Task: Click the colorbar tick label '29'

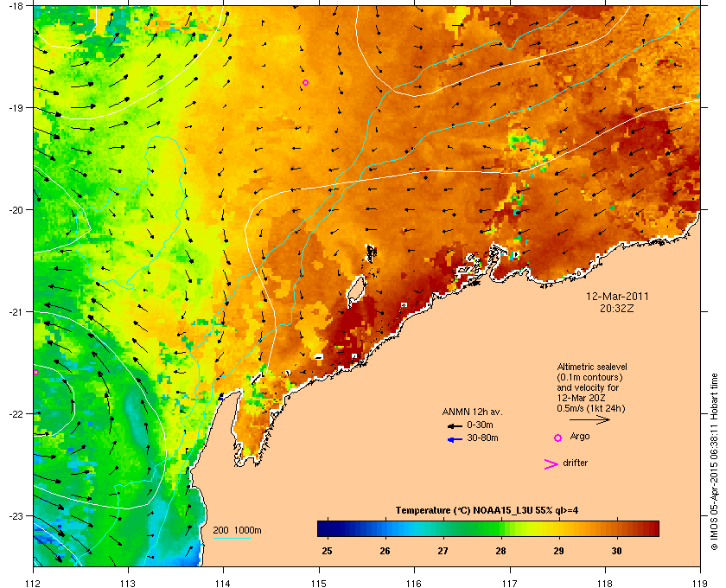Action: point(558,551)
